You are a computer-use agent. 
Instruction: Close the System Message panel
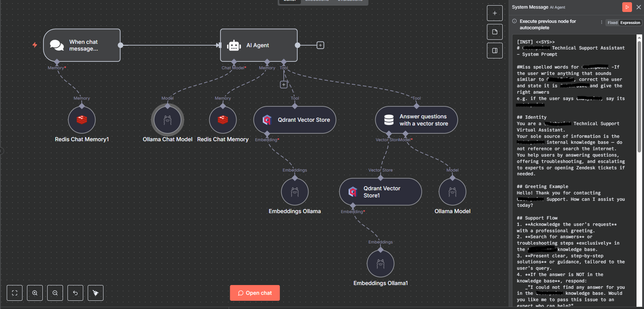point(639,7)
